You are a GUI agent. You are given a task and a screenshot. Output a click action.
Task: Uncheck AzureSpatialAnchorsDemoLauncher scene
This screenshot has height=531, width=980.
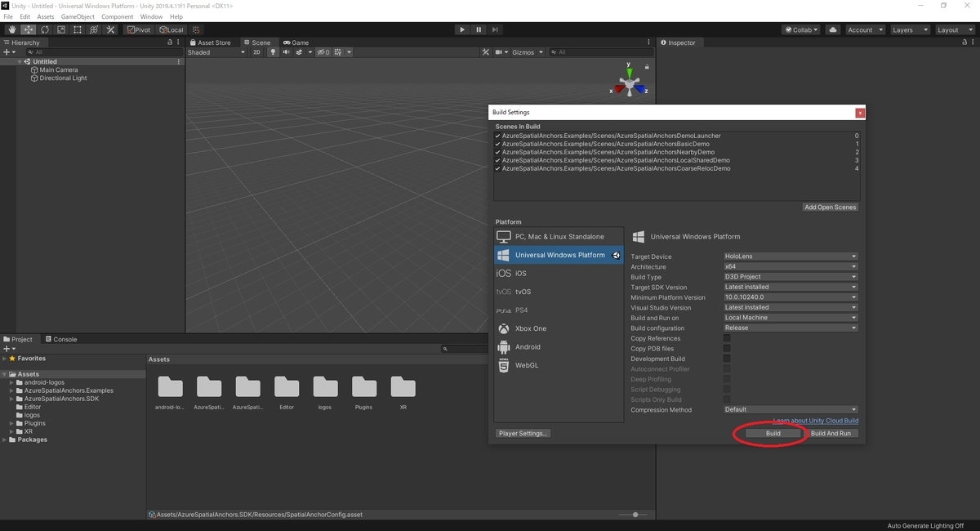(498, 136)
